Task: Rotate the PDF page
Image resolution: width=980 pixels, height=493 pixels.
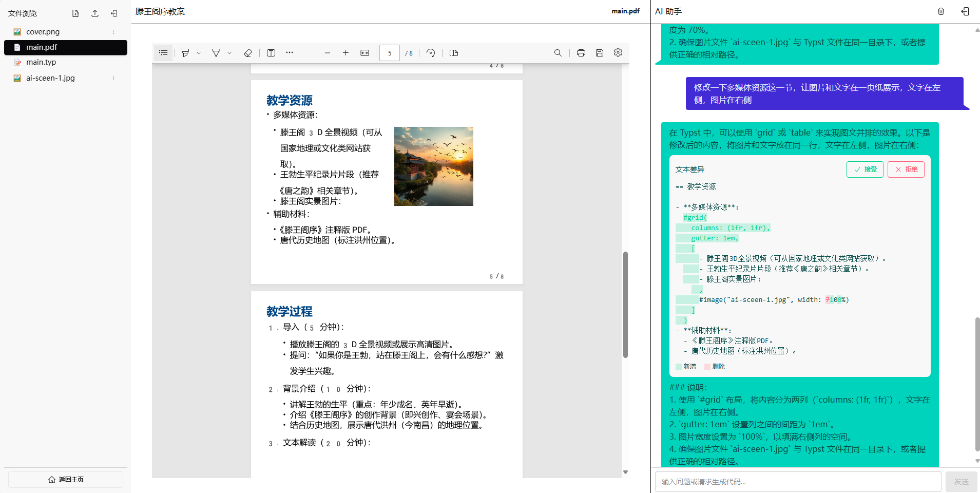Action: (431, 52)
